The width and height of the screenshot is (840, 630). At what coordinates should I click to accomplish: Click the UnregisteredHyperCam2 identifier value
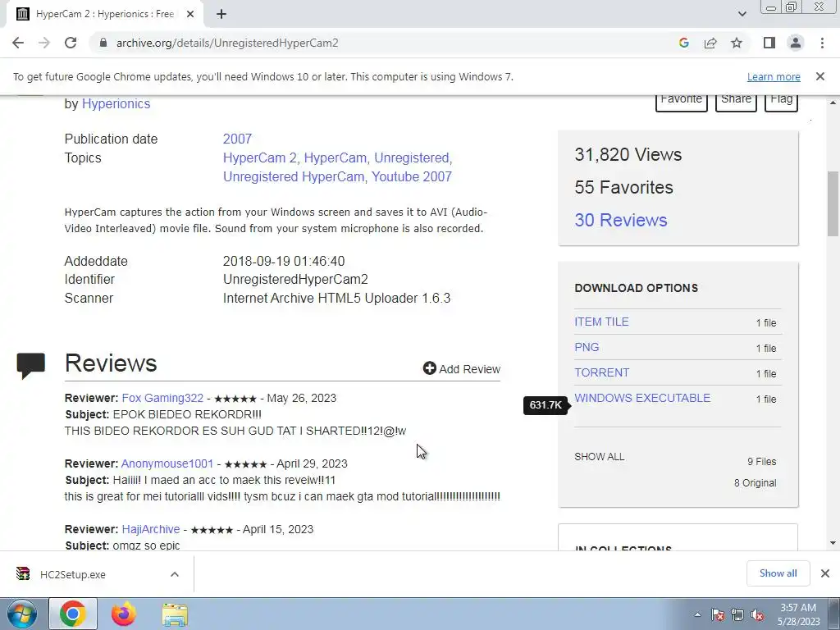[295, 279]
